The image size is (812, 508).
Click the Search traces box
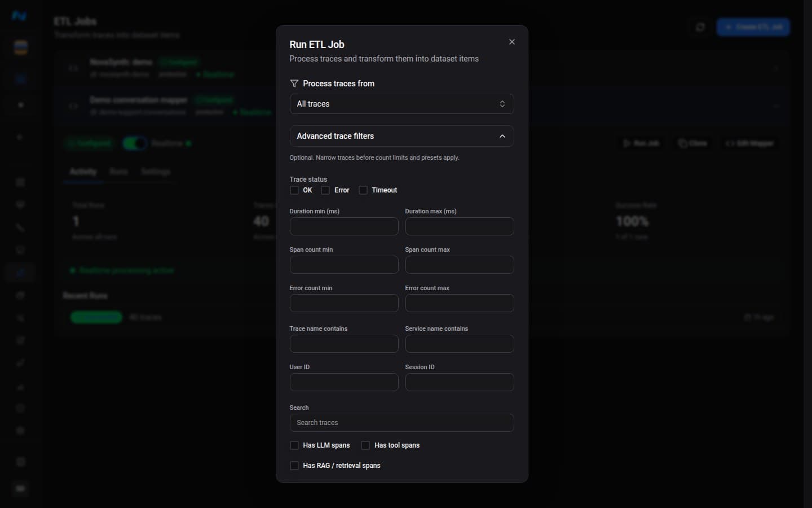(401, 423)
